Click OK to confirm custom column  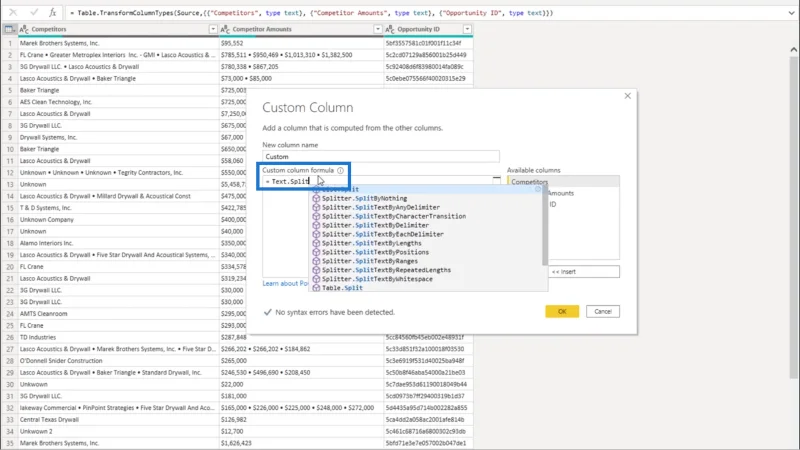tap(562, 311)
